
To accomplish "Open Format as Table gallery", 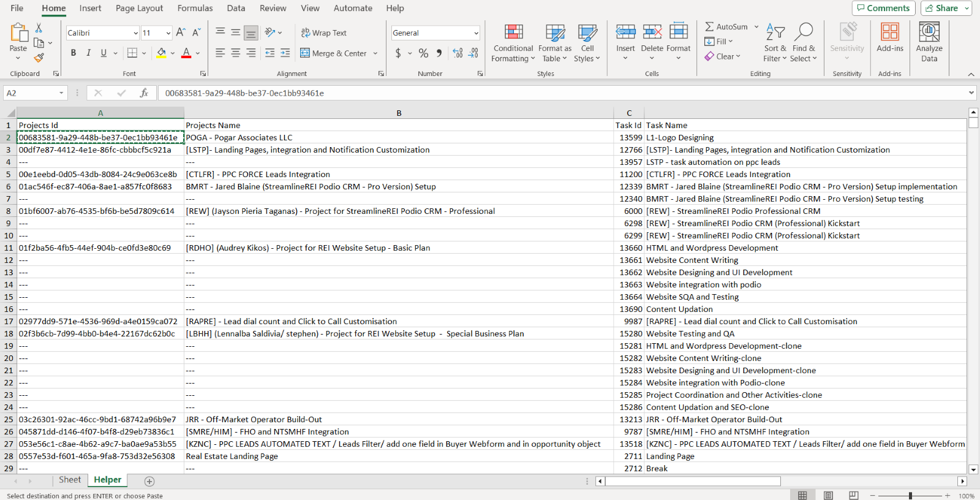I will pos(555,43).
